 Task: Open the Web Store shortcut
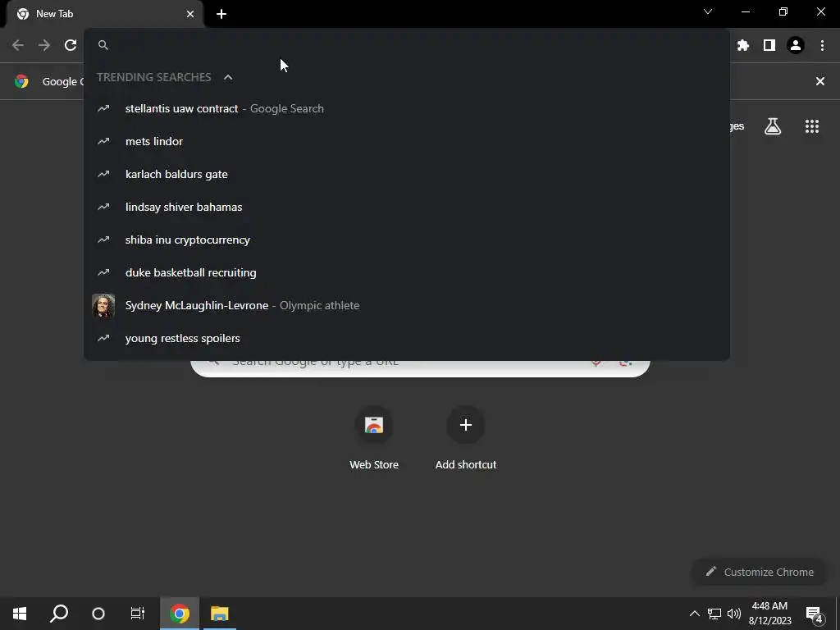click(374, 438)
